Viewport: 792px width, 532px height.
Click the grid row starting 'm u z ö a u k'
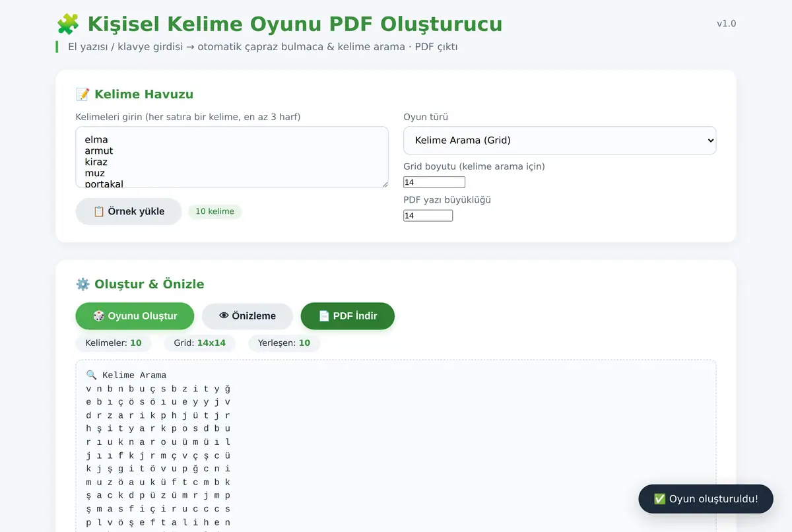(x=158, y=482)
